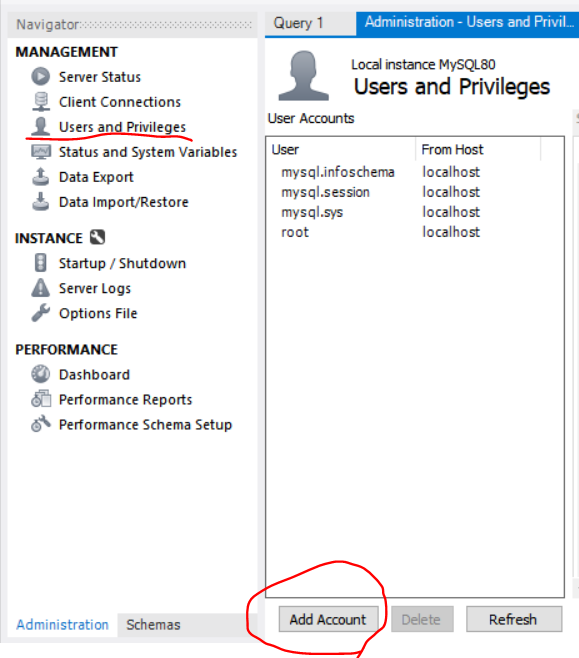Open the Startup / Shutdown switch icon
This screenshot has width=579, height=658.
41,263
